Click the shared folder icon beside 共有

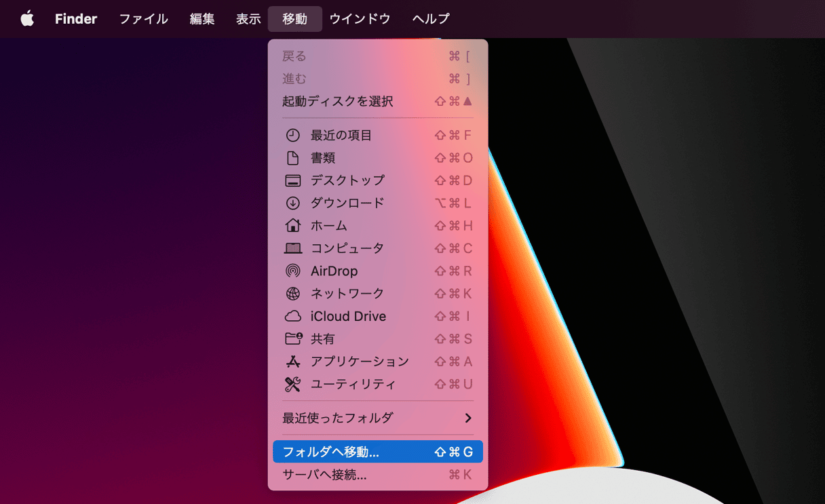click(293, 338)
